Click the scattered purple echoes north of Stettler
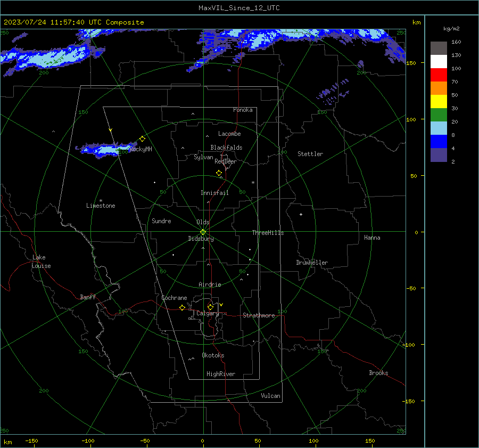This screenshot has width=479, height=448. pos(332,92)
